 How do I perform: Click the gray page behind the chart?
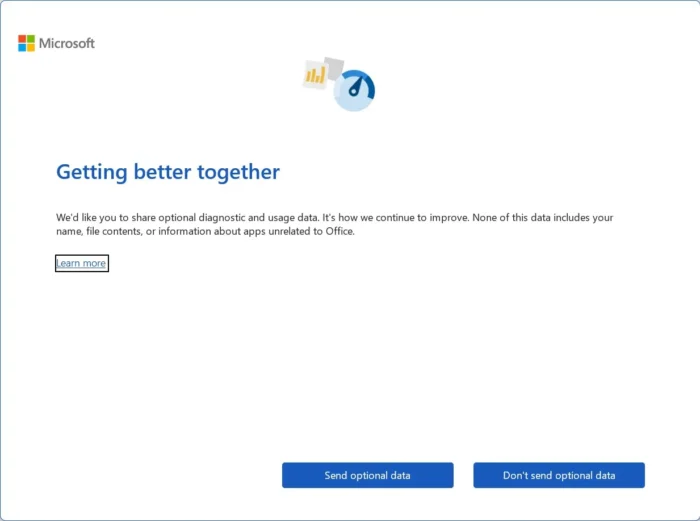(x=334, y=66)
